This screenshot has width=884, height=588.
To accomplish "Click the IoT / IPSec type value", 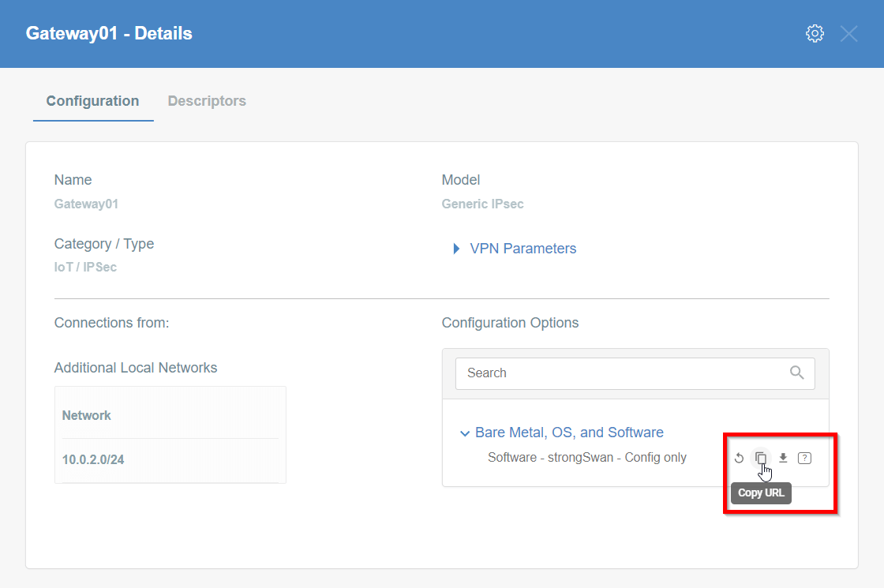I will pyautogui.click(x=85, y=268).
